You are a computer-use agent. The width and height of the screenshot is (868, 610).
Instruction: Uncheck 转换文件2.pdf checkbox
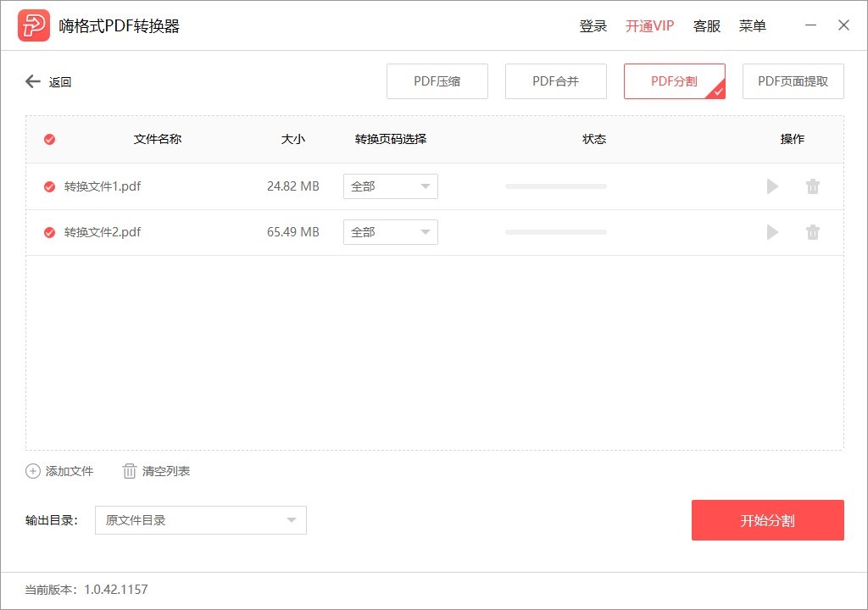coord(49,232)
